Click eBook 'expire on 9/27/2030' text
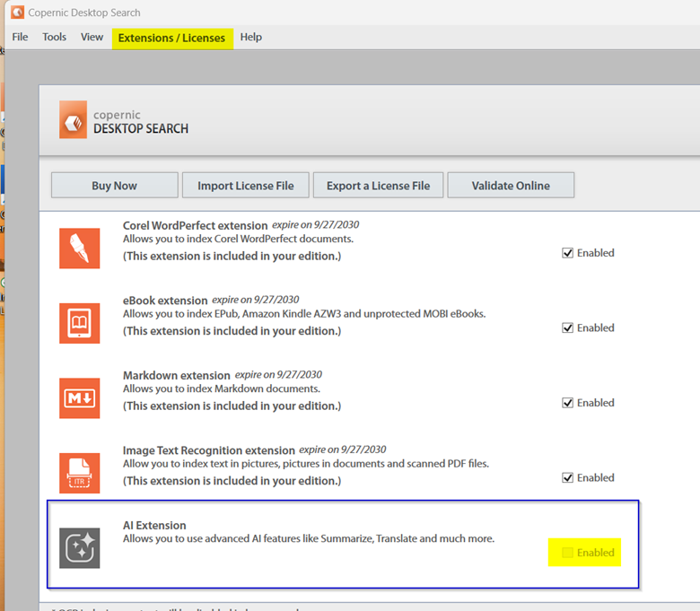The width and height of the screenshot is (700, 611). (256, 300)
